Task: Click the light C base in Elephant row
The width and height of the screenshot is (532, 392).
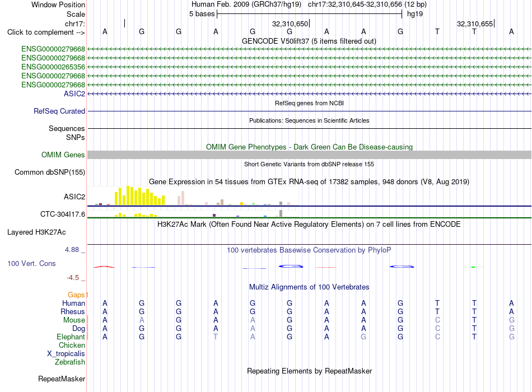Action: tap(437, 337)
